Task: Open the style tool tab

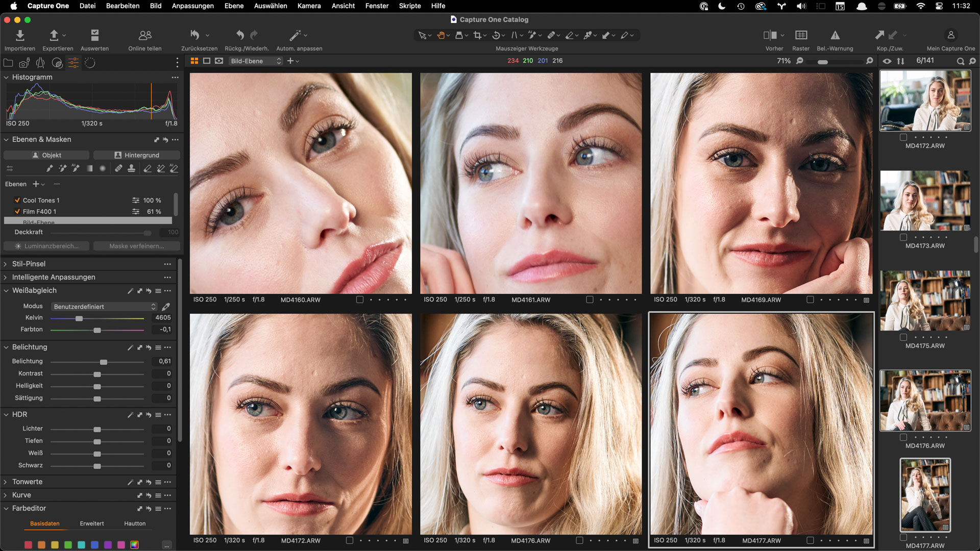Action: (57, 63)
